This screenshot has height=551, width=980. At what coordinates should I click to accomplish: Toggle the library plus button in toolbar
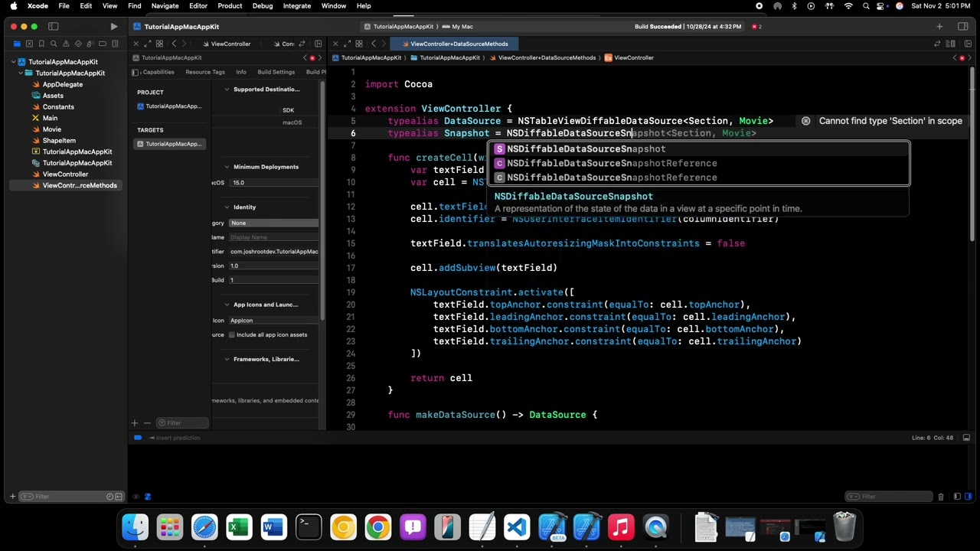[x=939, y=27]
